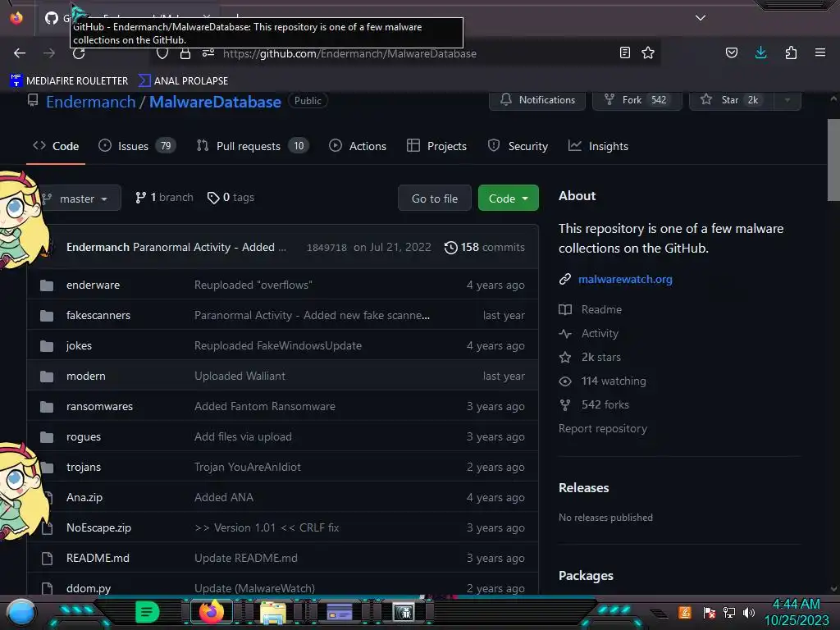Image resolution: width=840 pixels, height=630 pixels.
Task: Click the ddom.py file icon
Action: click(x=47, y=588)
